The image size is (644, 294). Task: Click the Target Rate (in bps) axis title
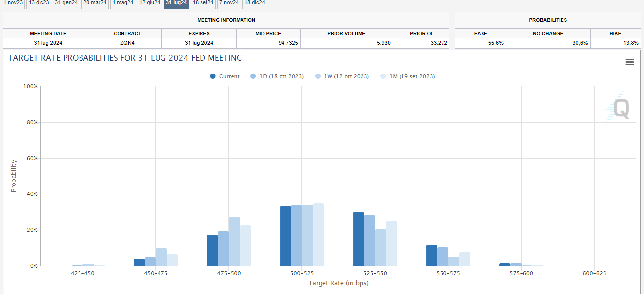(338, 283)
